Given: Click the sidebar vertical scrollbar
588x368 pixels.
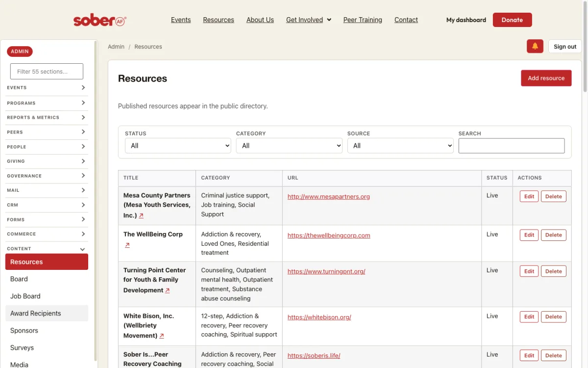Looking at the screenshot, I should pyautogui.click(x=95, y=201).
